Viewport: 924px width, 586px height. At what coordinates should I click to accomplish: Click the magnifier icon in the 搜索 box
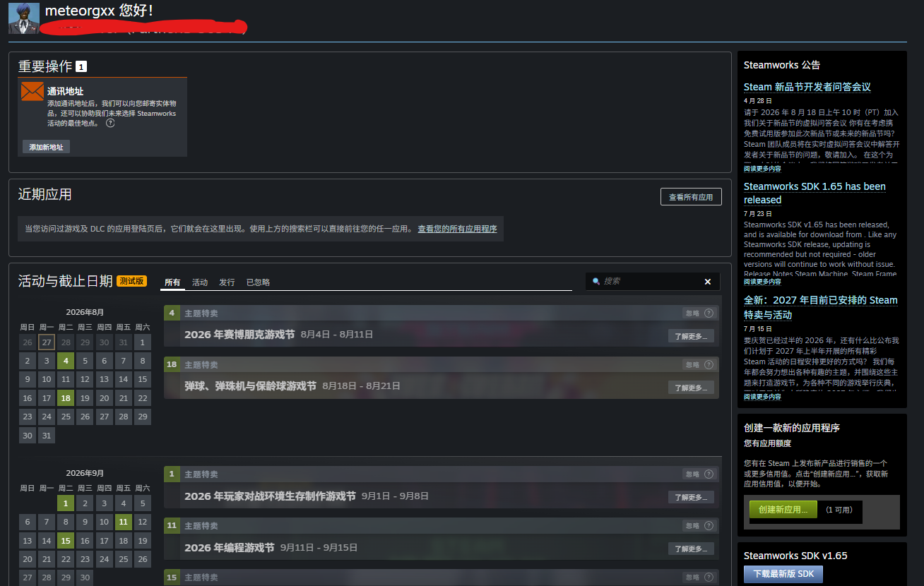click(x=596, y=282)
